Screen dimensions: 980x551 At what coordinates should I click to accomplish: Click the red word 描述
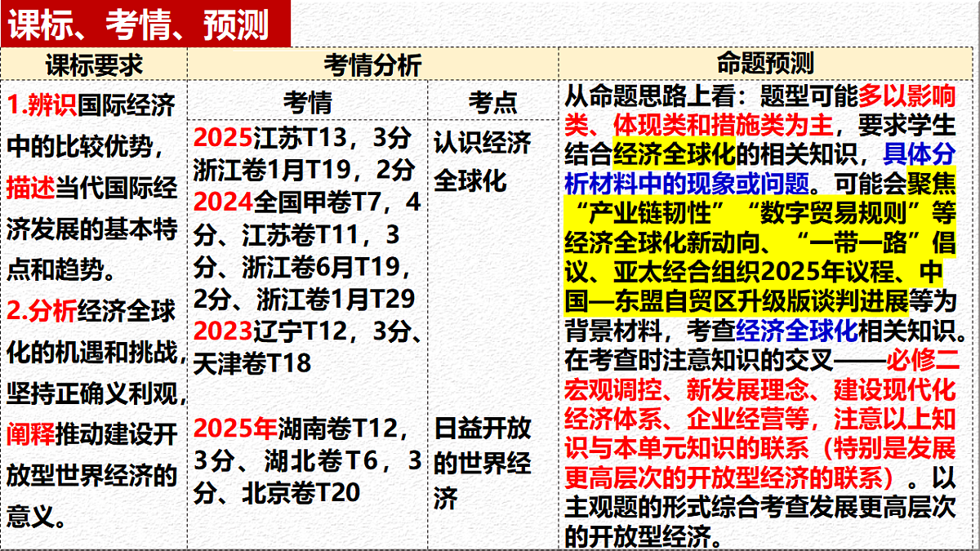[30, 188]
